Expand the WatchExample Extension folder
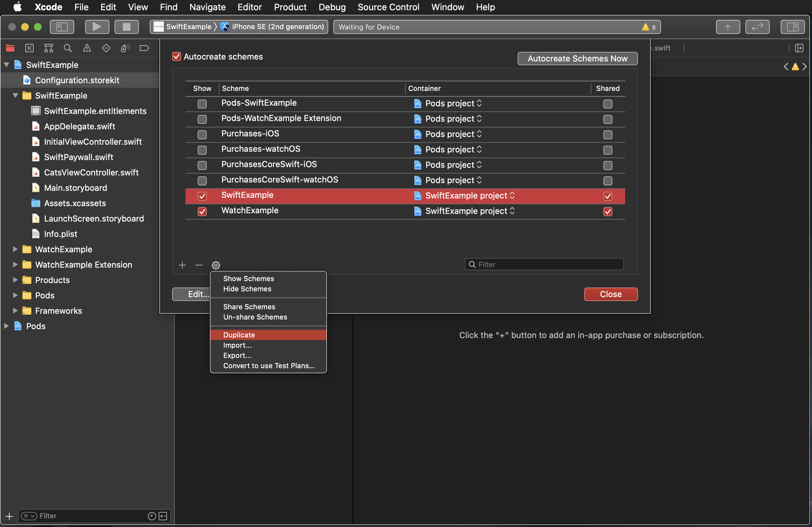This screenshot has width=812, height=527. tap(15, 264)
